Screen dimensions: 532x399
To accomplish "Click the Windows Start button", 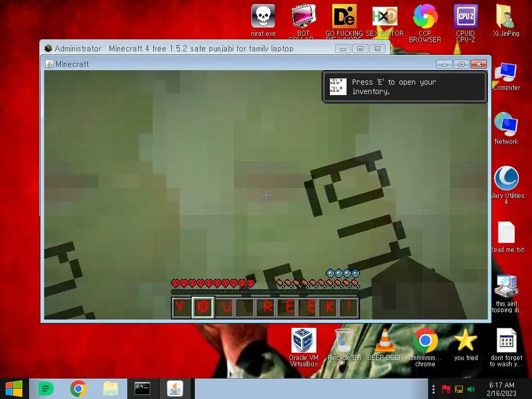I will pyautogui.click(x=14, y=389).
